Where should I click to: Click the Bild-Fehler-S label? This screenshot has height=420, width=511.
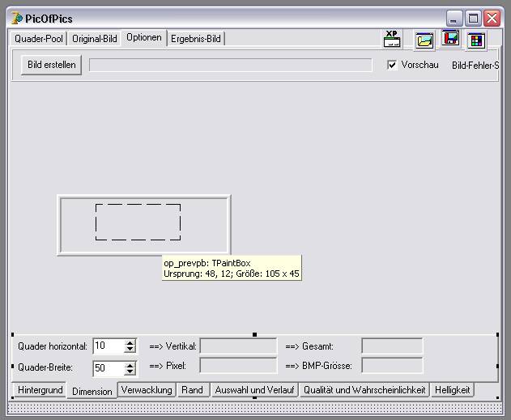[475, 66]
